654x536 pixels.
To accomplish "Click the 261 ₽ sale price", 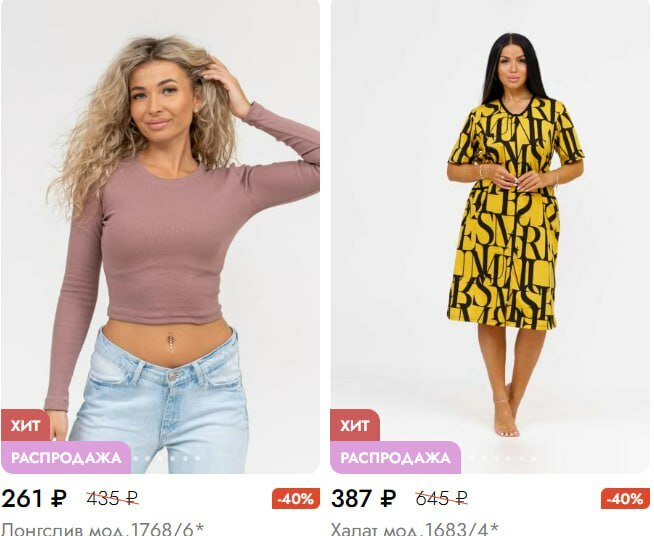I will point(34,498).
